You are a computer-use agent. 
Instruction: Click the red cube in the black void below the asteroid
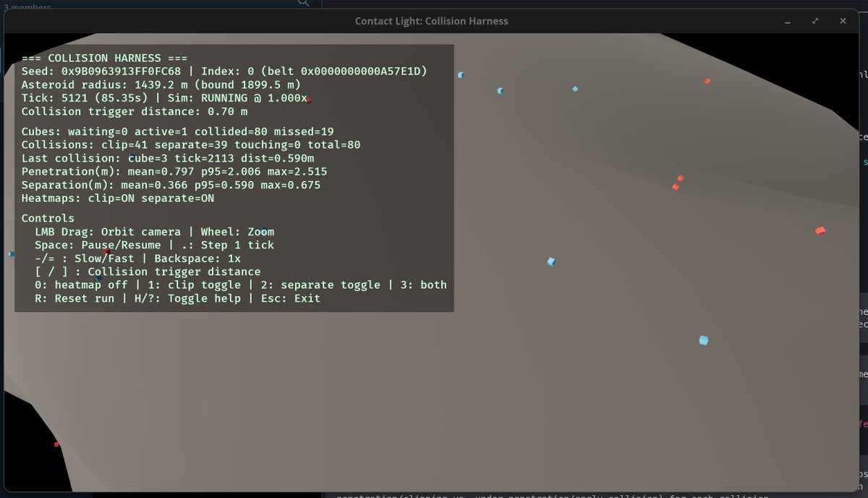tap(56, 444)
